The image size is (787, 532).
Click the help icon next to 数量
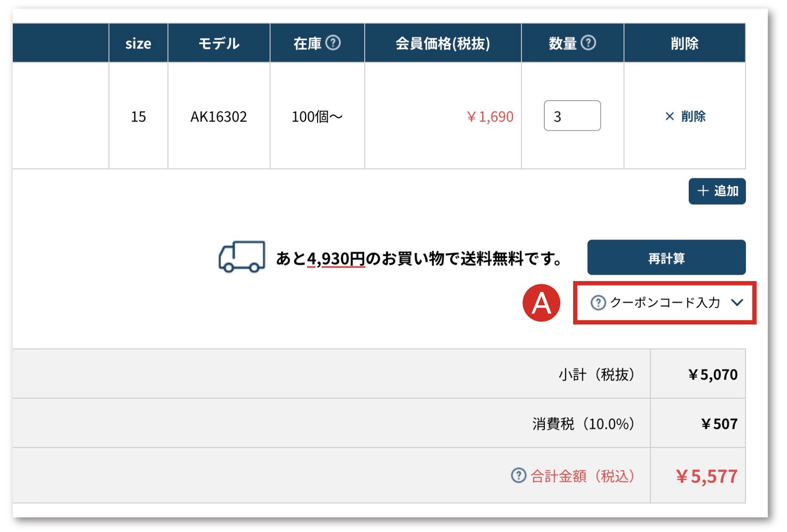pyautogui.click(x=588, y=43)
